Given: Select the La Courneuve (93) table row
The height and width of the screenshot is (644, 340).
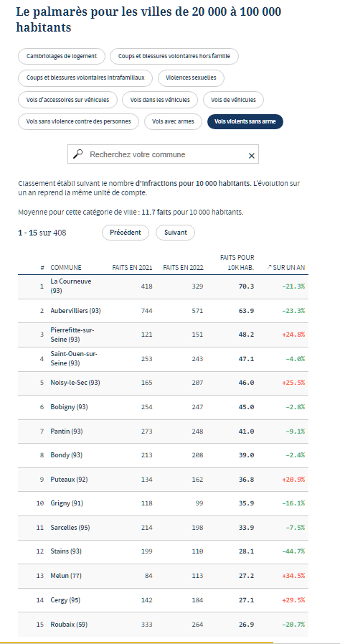Looking at the screenshot, I should click(x=164, y=286).
